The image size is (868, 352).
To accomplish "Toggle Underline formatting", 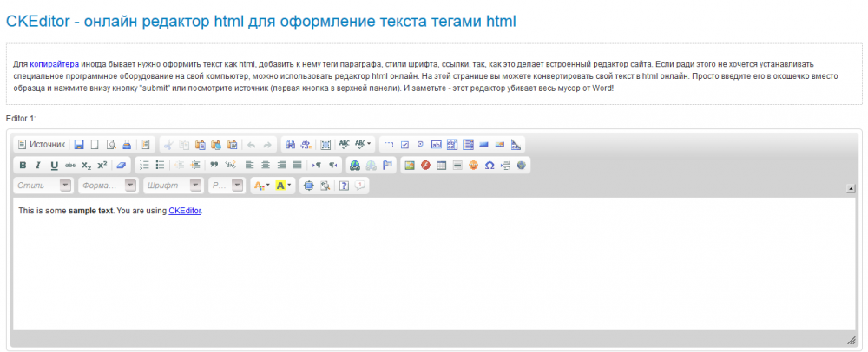I will [x=54, y=165].
